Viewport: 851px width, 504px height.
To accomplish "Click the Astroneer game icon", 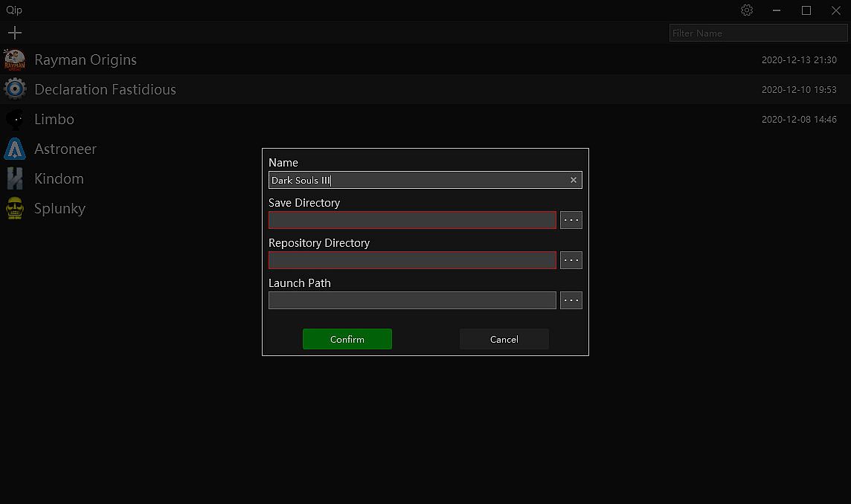I will pyautogui.click(x=15, y=149).
